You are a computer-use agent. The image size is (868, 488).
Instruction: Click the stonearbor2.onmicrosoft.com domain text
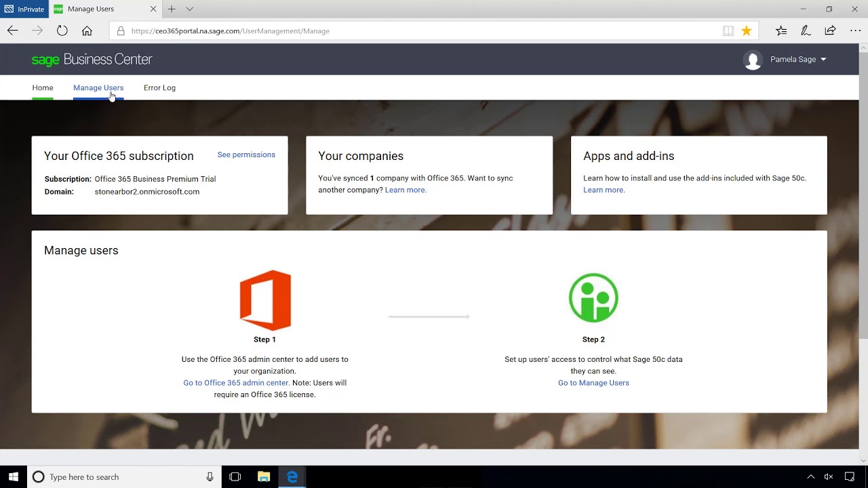[147, 192]
